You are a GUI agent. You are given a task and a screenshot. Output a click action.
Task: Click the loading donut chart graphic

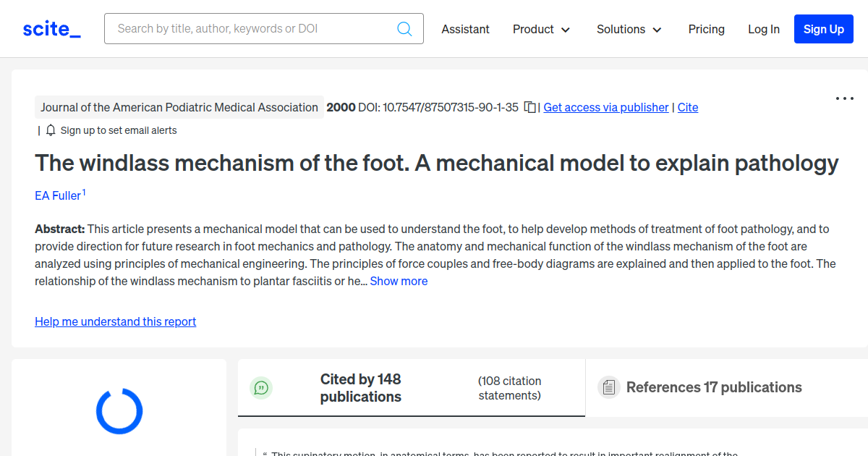(x=119, y=410)
